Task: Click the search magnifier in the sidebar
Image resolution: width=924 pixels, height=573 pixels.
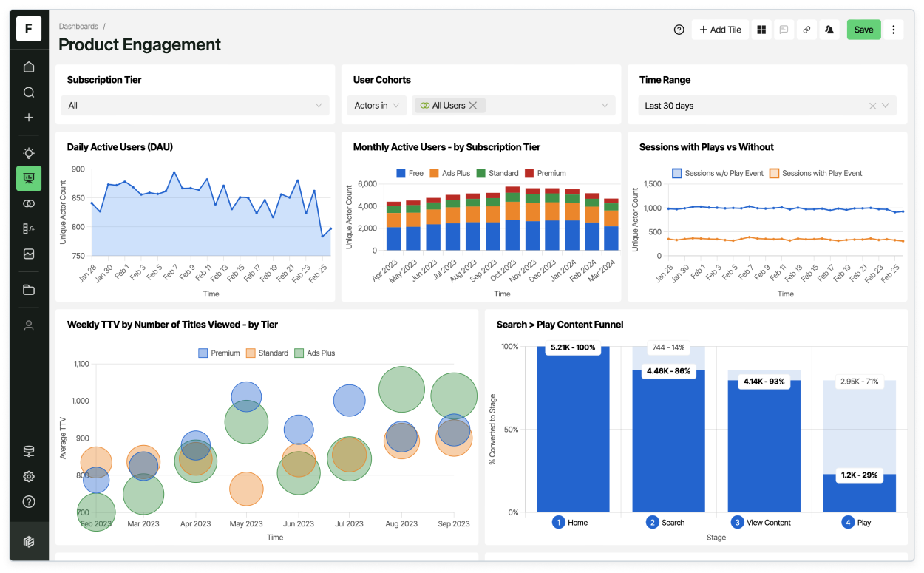Action: pos(29,92)
